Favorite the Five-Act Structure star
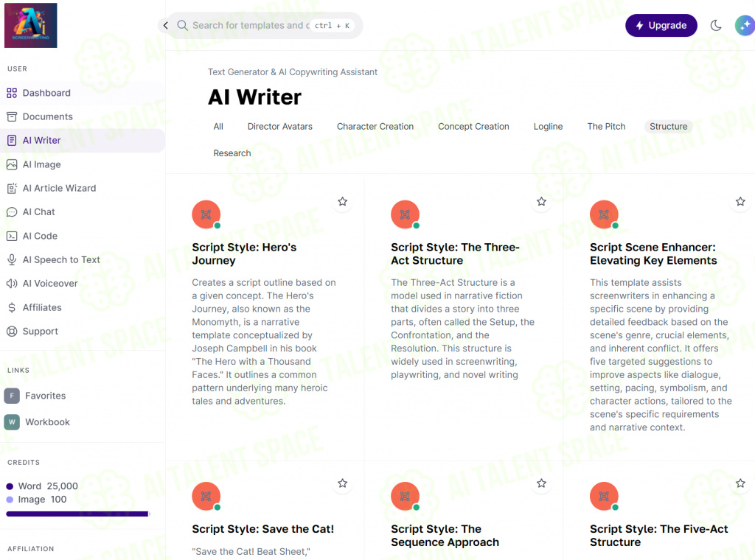 (x=740, y=483)
